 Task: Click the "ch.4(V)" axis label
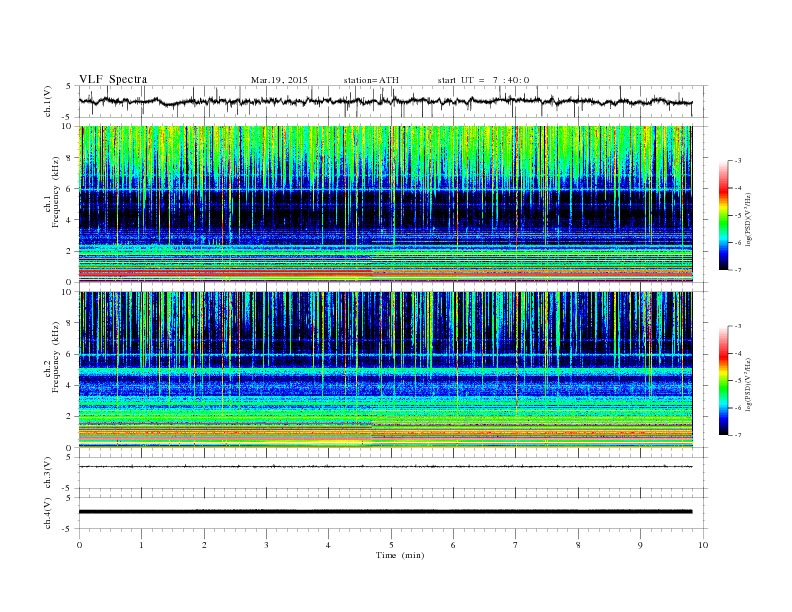pos(48,513)
